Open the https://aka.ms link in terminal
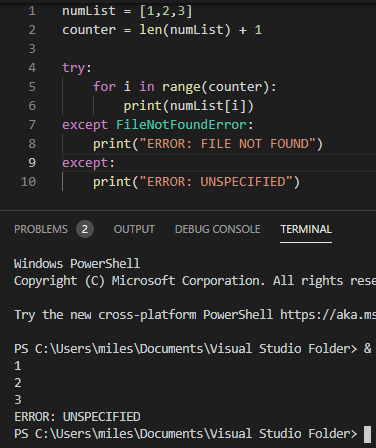The image size is (376, 448). (328, 314)
